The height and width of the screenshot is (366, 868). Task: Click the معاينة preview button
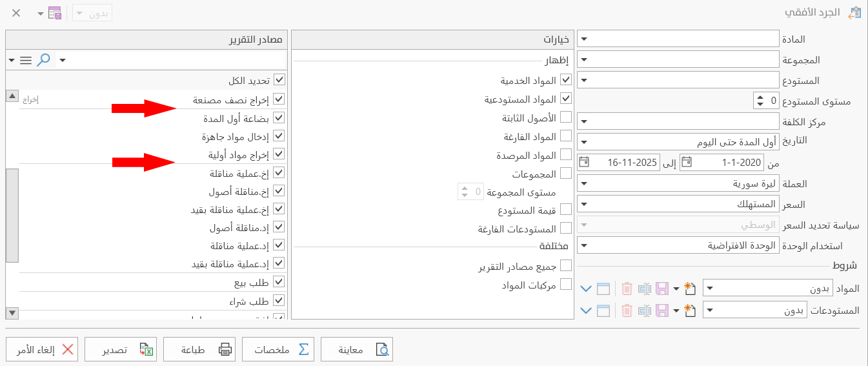click(x=357, y=349)
